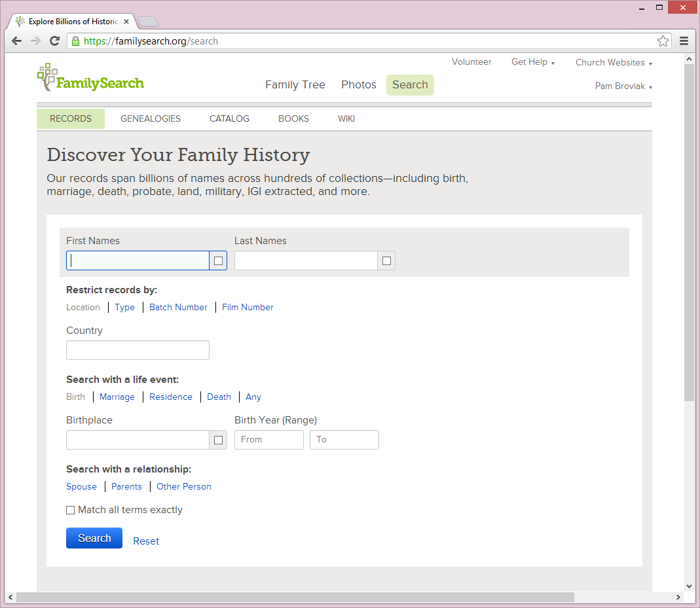Open a new browser tab

[x=148, y=22]
